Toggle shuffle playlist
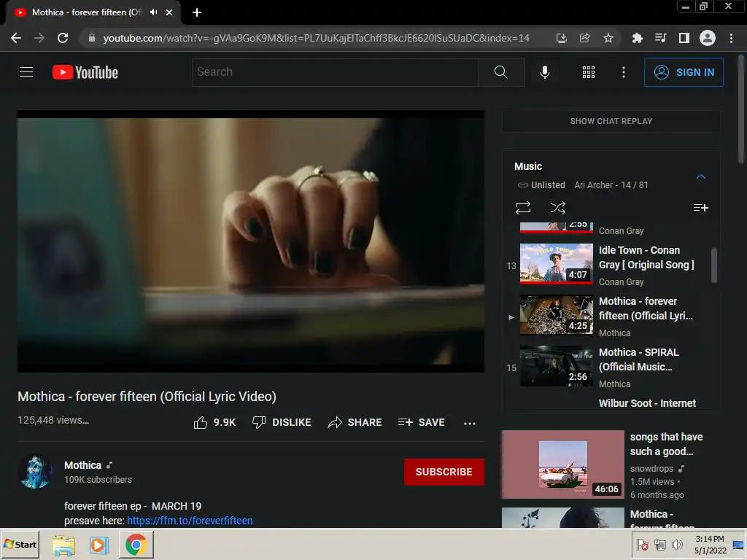Screen dimensions: 747x560 558,208
